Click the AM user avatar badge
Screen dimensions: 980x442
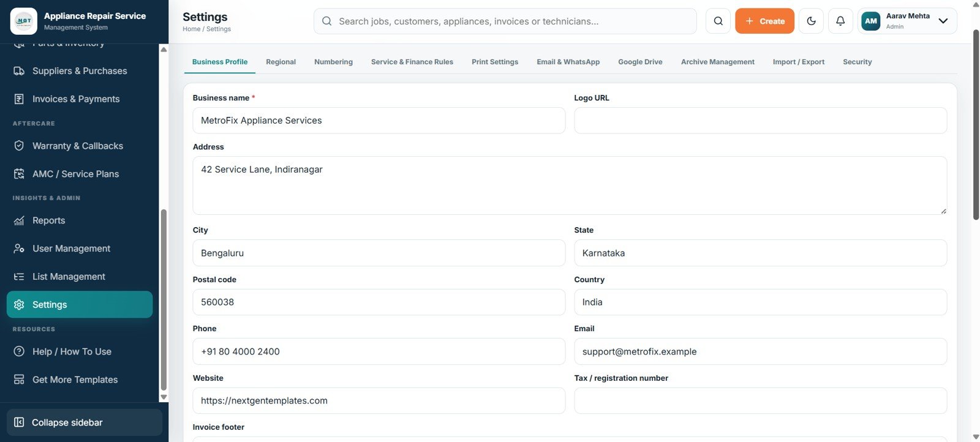tap(871, 21)
